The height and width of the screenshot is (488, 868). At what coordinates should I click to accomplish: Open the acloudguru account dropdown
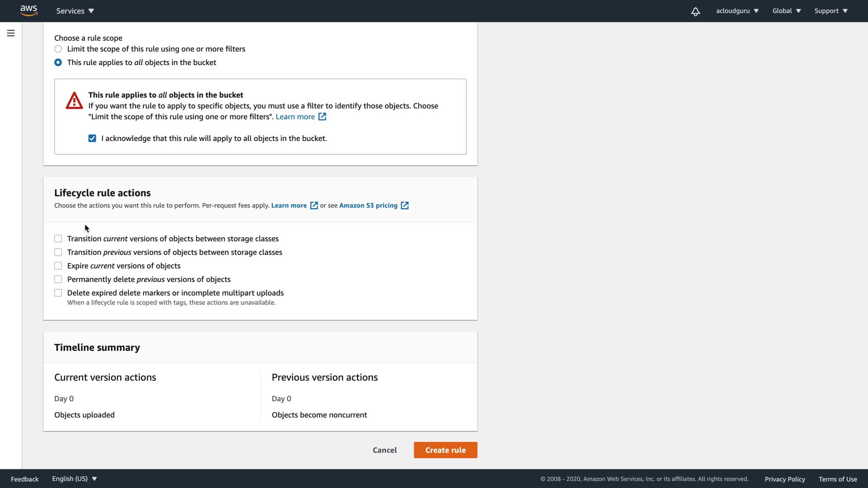coord(737,11)
